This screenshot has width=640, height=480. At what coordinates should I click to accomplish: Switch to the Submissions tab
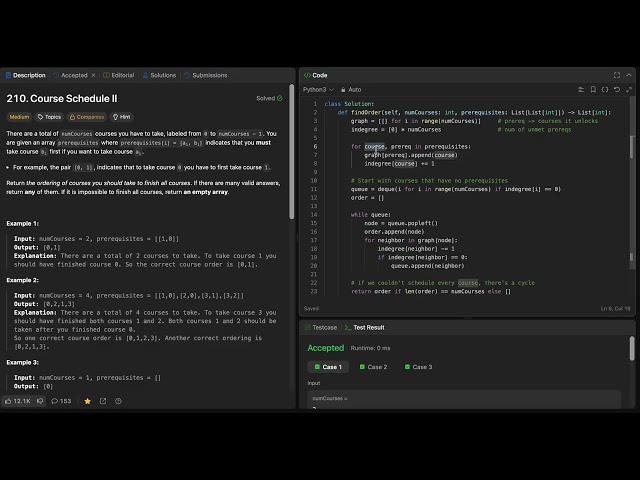tap(206, 75)
